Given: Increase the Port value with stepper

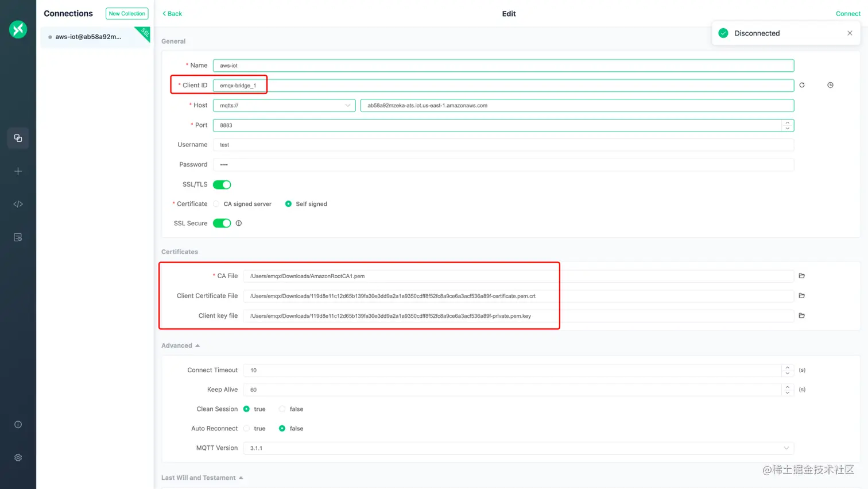Looking at the screenshot, I should tap(788, 122).
